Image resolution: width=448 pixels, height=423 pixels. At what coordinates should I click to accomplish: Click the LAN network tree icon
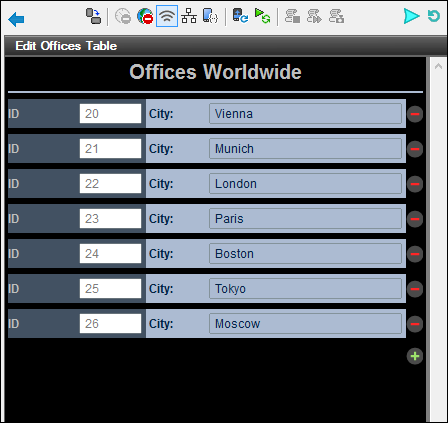(189, 16)
